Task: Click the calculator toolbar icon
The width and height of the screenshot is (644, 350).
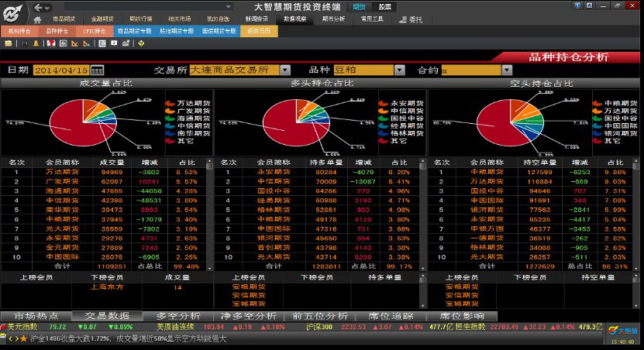Action: (102, 43)
